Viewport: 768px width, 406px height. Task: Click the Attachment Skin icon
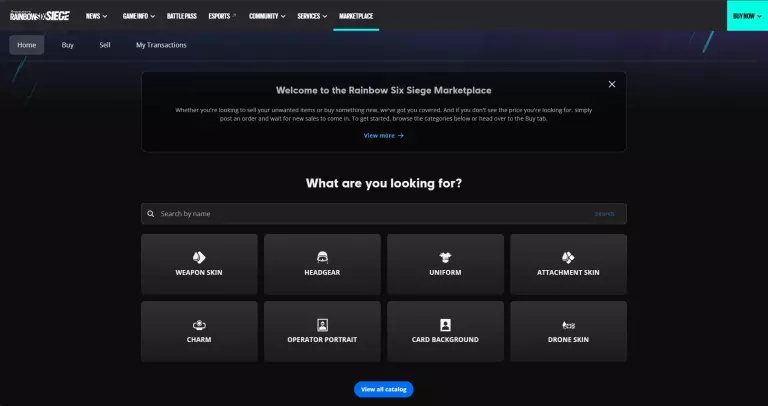[568, 257]
